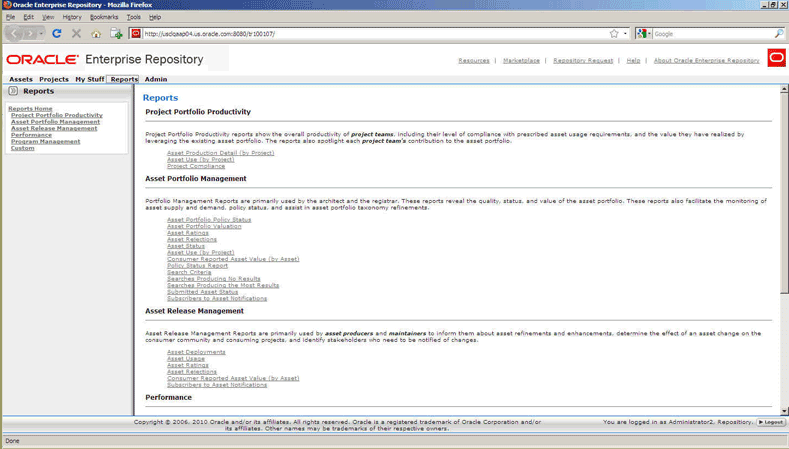The width and height of the screenshot is (789, 449).
Task: Open Asset Portfolio Valuation report
Action: point(204,227)
